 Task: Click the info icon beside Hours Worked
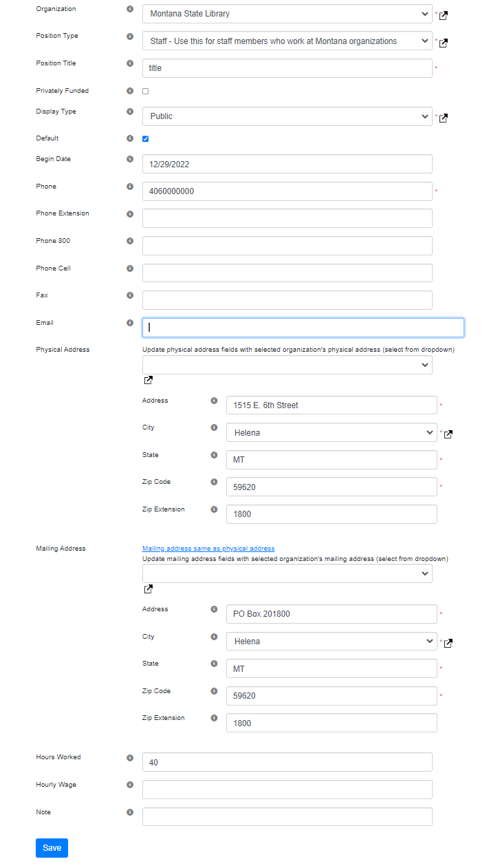tap(129, 757)
